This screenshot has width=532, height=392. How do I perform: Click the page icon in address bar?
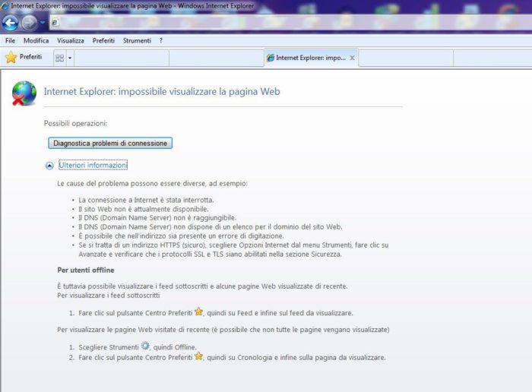tap(55, 23)
